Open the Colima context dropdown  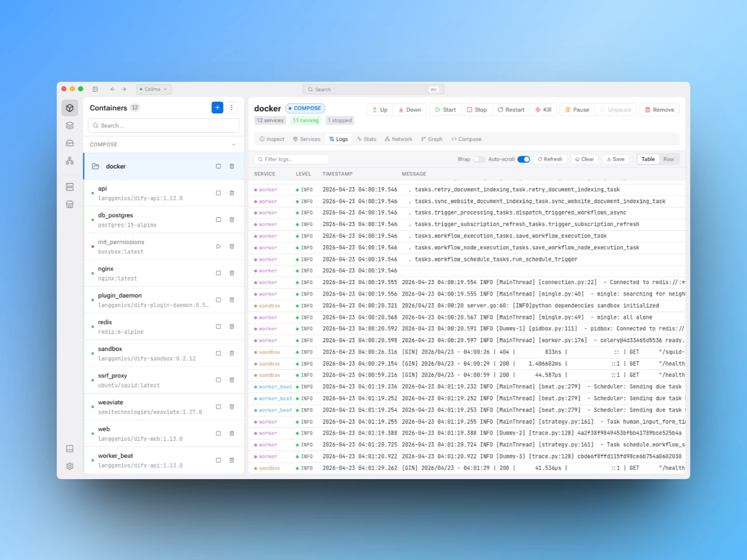pyautogui.click(x=154, y=89)
